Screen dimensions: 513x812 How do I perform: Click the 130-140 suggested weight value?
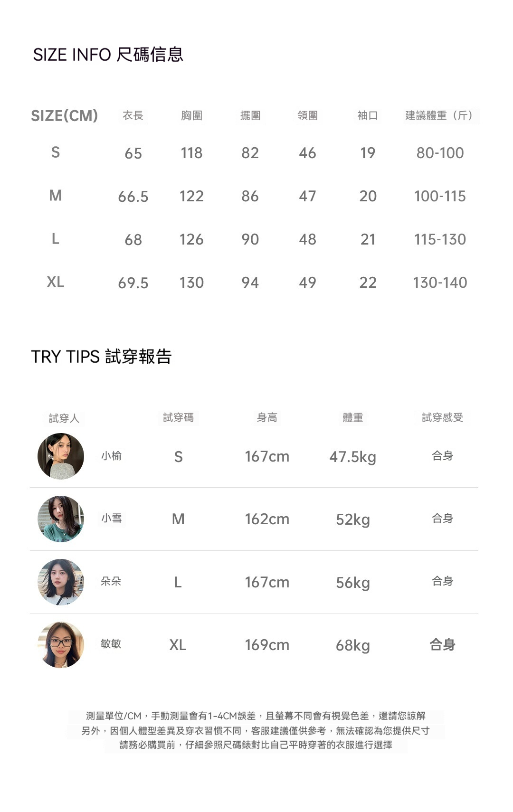(440, 283)
